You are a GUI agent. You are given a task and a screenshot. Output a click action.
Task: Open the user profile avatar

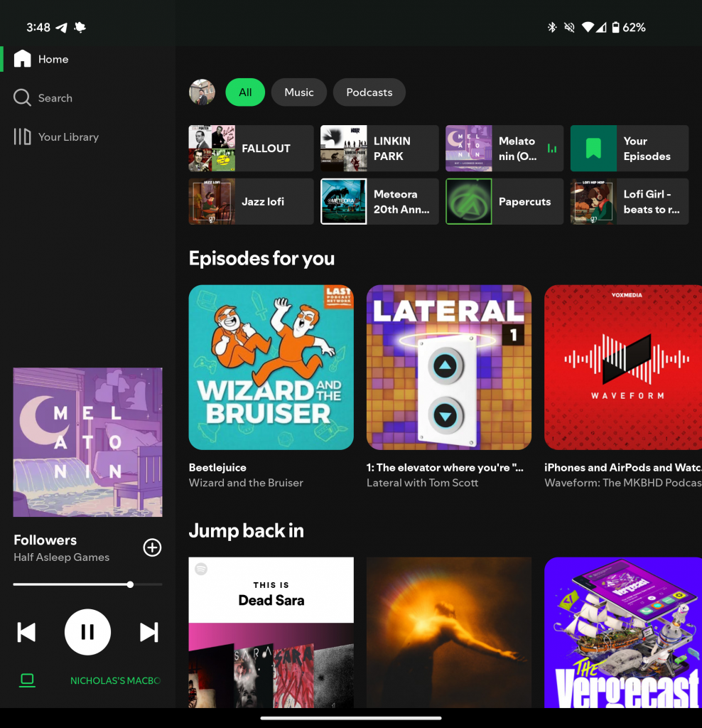pos(202,92)
